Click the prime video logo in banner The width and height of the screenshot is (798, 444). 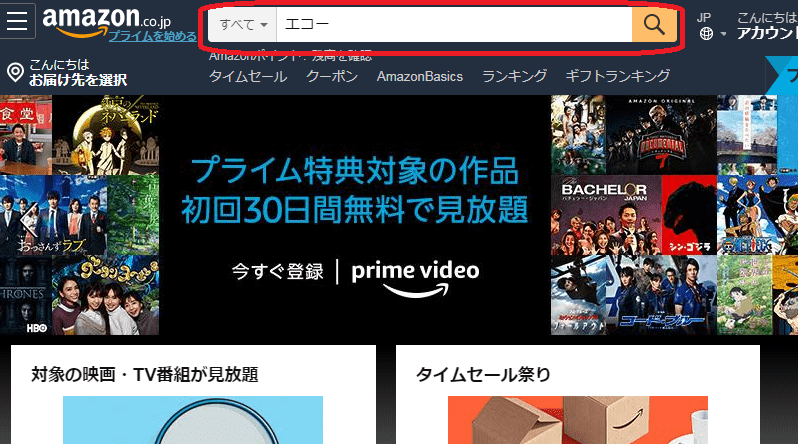tap(415, 278)
